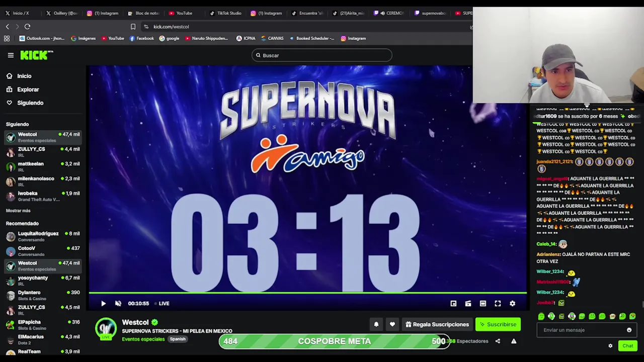Open Naruto Shippuden bookmark
This screenshot has width=644, height=362.
click(206, 38)
